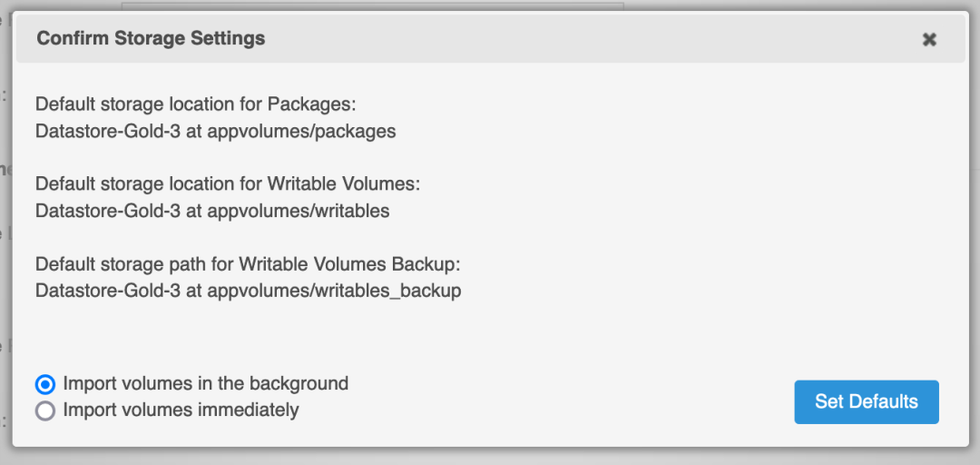This screenshot has height=465, width=980.
Task: Click the "Default storage path for Writable Volumes Backup" heading
Action: coord(249,264)
